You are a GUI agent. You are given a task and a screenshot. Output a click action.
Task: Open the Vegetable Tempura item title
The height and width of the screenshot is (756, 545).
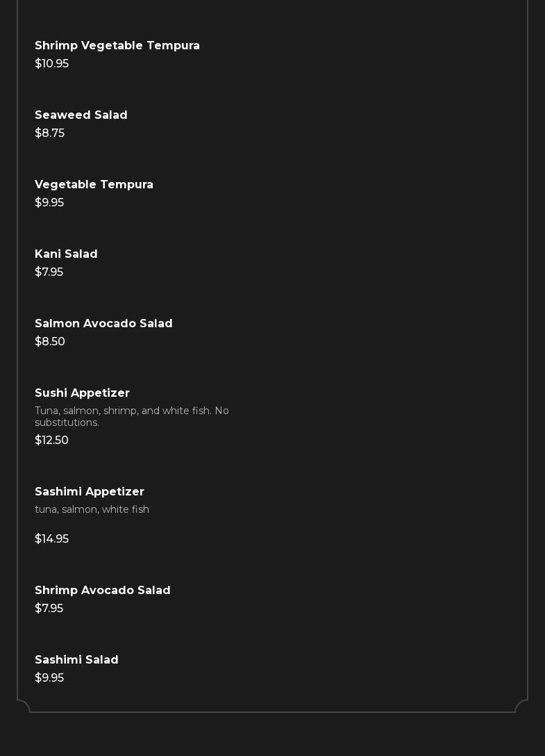94,185
